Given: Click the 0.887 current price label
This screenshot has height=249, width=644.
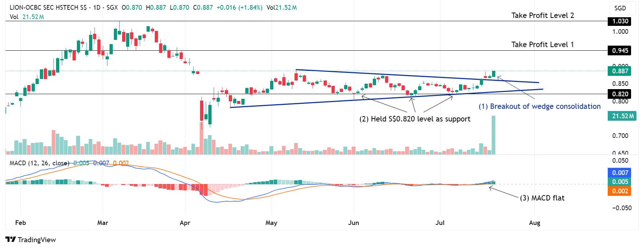Looking at the screenshot, I should 619,71.
